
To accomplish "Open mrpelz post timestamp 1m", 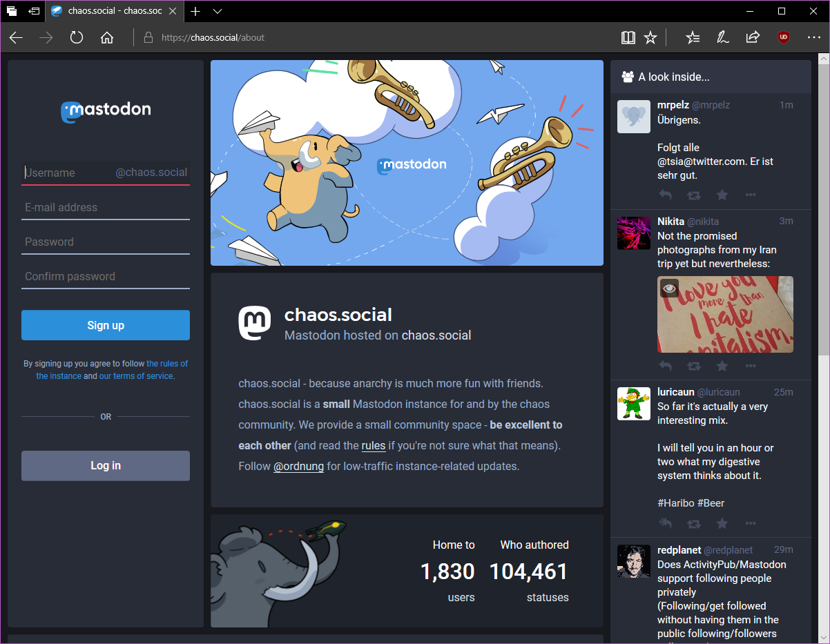I will [786, 105].
